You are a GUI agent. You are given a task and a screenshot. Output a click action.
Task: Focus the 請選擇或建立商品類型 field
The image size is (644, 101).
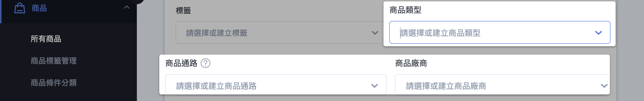tap(499, 32)
